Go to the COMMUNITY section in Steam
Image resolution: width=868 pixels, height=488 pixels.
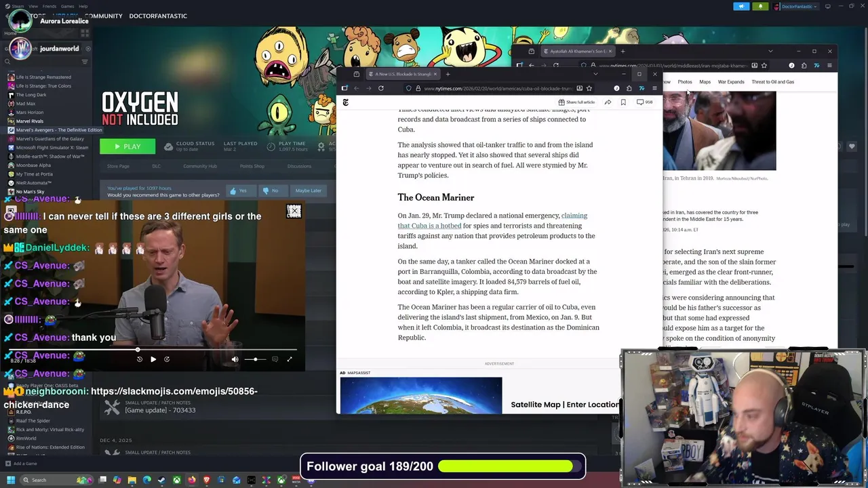pyautogui.click(x=104, y=16)
